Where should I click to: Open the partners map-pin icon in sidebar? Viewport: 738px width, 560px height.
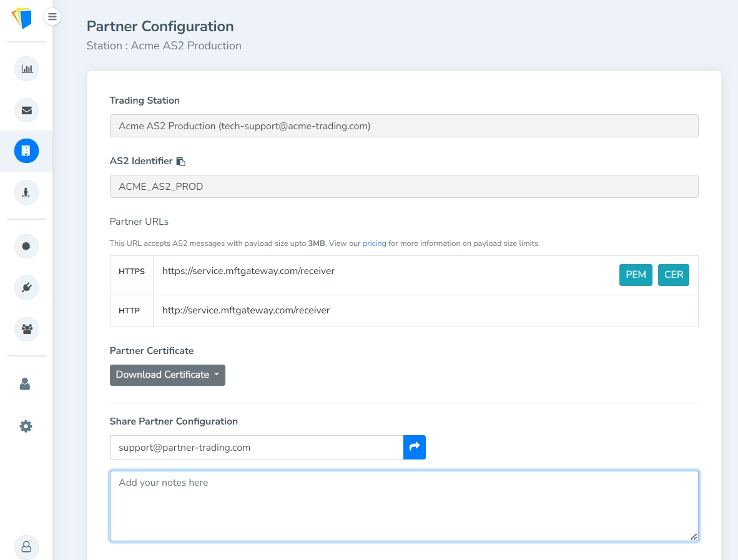26,192
